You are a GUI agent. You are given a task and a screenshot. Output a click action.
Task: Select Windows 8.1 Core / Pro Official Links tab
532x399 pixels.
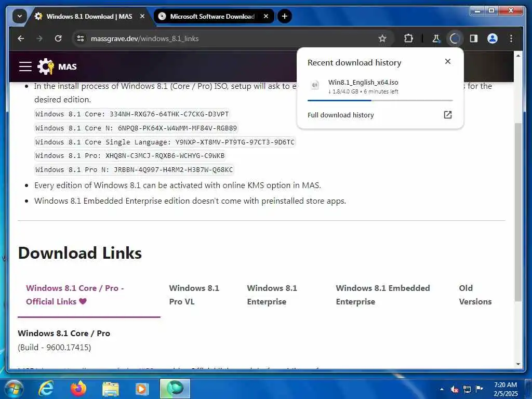[89, 295]
